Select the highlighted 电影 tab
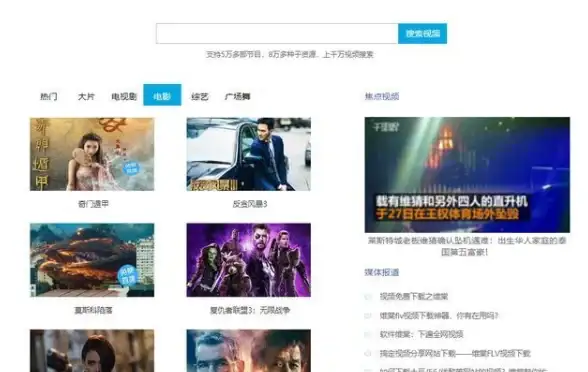This screenshot has width=588, height=372. point(162,95)
